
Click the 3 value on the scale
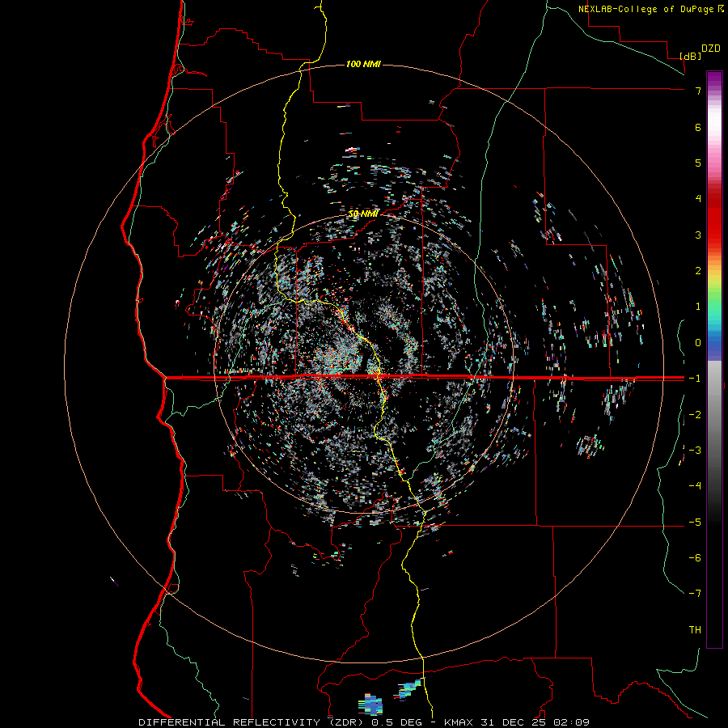coord(698,235)
